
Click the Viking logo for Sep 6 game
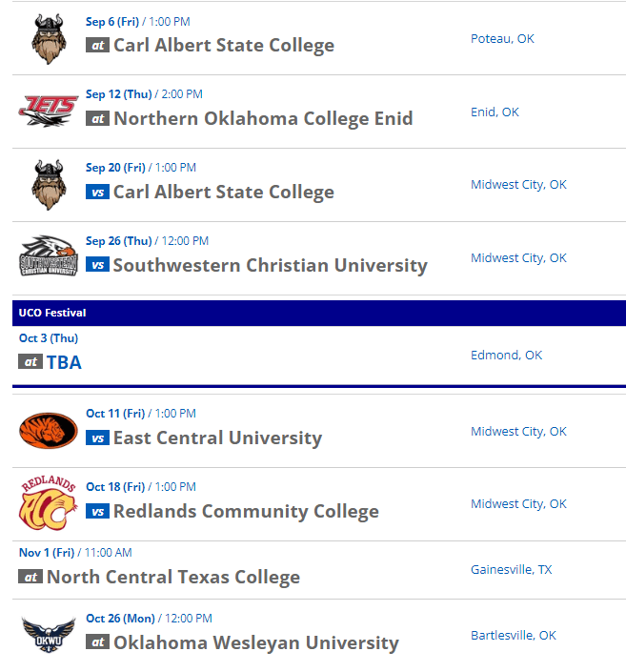(49, 39)
